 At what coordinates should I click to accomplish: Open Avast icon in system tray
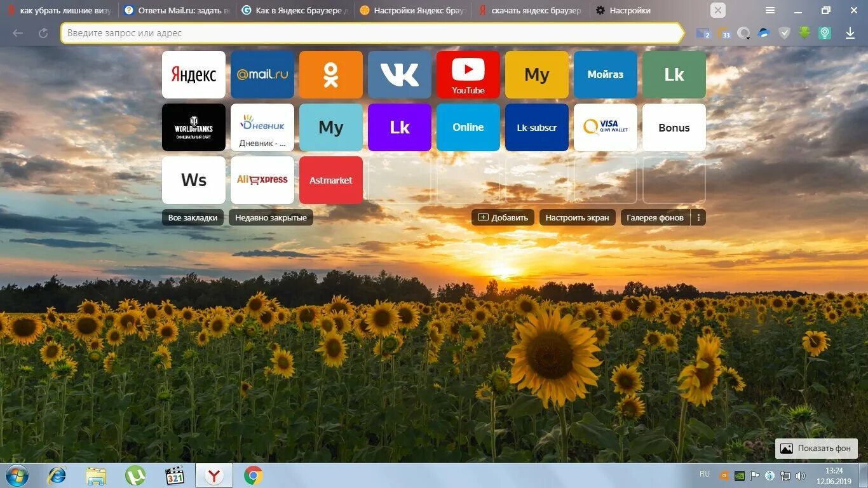point(724,475)
